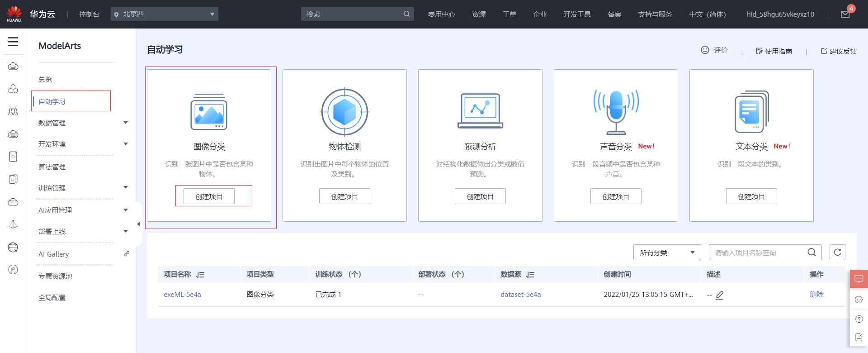This screenshot has width=868, height=353.
Task: Edit description pencil icon for exeML-5e4a
Action: 720,295
